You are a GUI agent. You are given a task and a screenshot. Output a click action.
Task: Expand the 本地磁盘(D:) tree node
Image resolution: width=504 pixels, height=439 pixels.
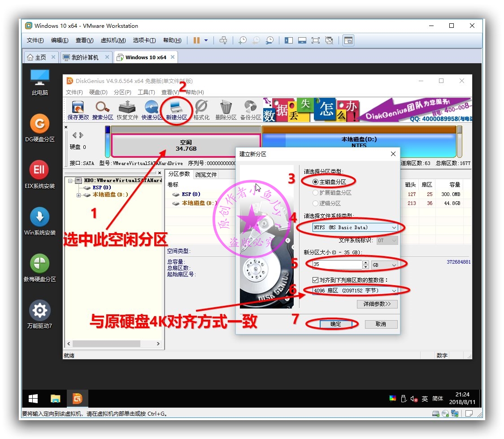[x=79, y=195]
